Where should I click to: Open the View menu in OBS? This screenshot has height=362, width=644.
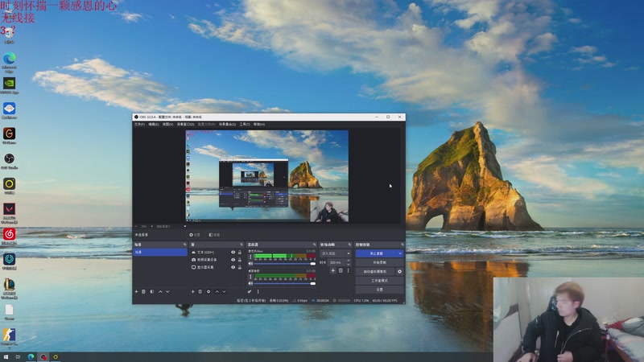click(167, 124)
